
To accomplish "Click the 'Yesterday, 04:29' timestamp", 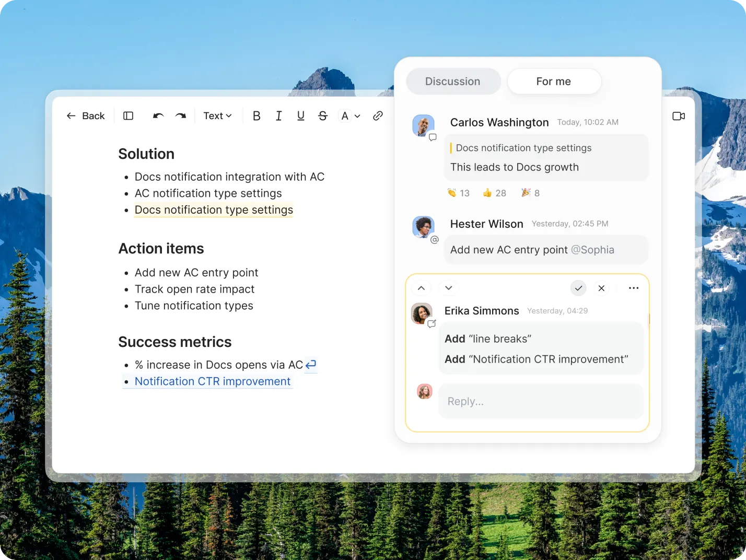I will (x=557, y=311).
